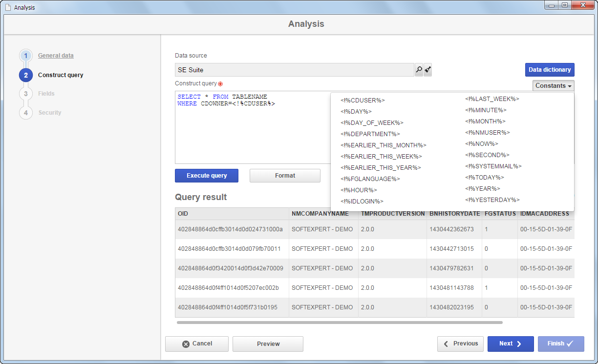
Task: Click history date value 1430479782631
Action: click(x=451, y=268)
